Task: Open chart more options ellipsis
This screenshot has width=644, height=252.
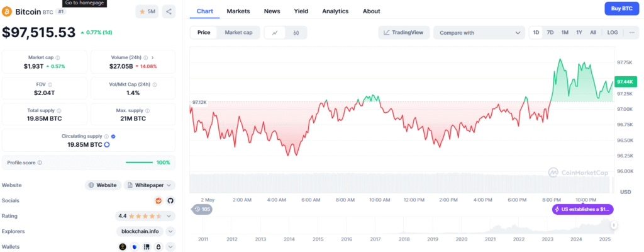Action: pos(631,33)
